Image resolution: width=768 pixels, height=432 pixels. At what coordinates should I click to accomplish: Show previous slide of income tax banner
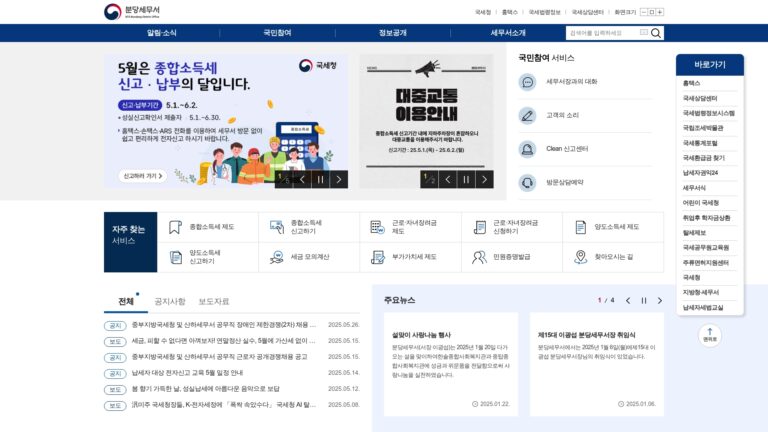pos(302,179)
